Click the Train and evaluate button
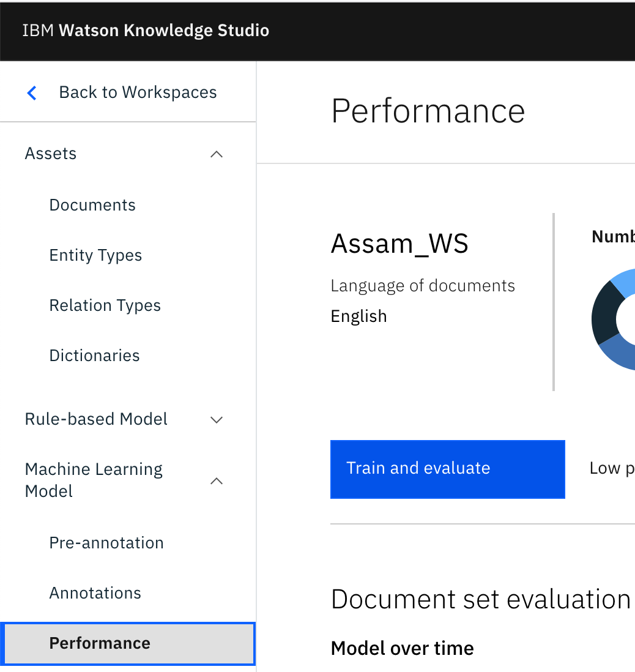 (447, 469)
